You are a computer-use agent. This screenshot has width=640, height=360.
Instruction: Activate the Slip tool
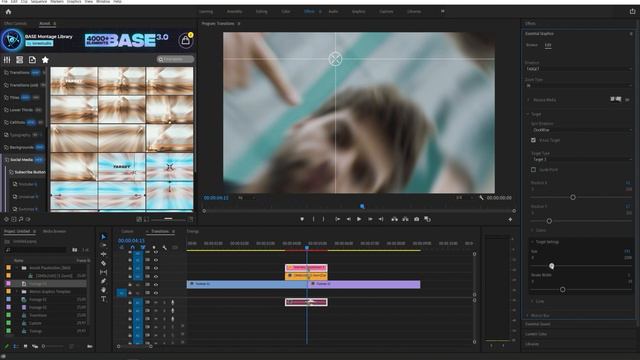[104, 272]
